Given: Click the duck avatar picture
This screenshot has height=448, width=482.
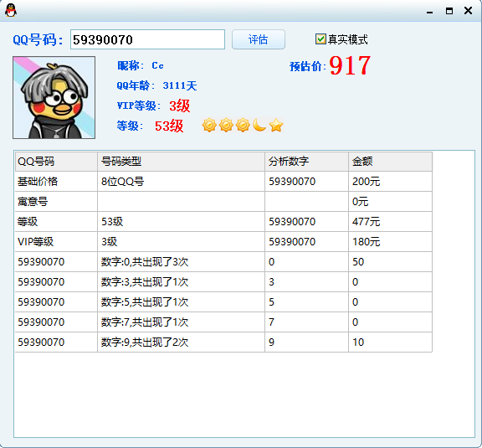Looking at the screenshot, I should [54, 97].
